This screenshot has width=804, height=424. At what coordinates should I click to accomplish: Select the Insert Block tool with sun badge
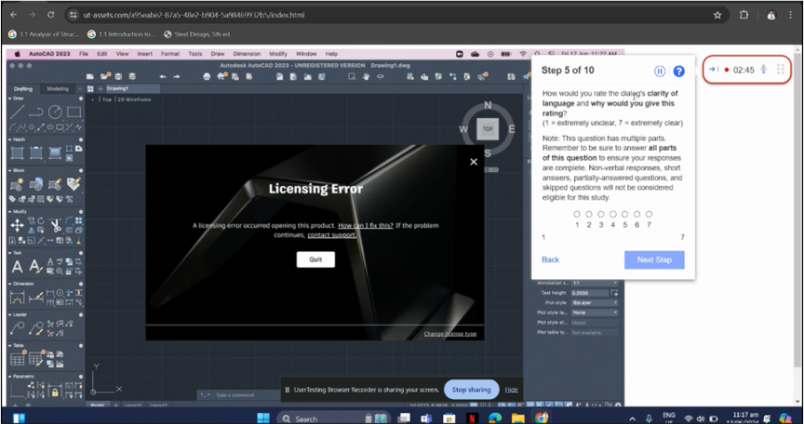(17, 184)
